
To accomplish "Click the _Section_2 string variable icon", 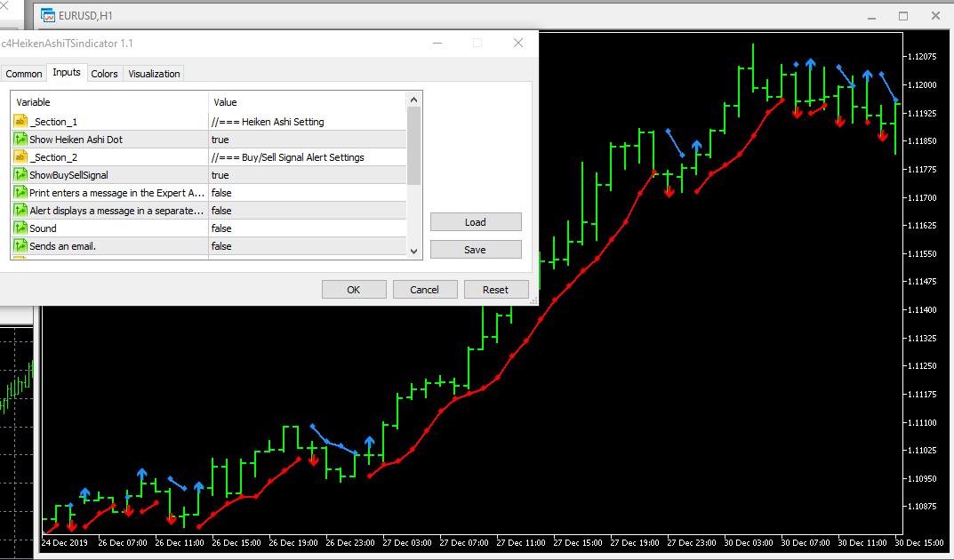I will click(x=20, y=156).
